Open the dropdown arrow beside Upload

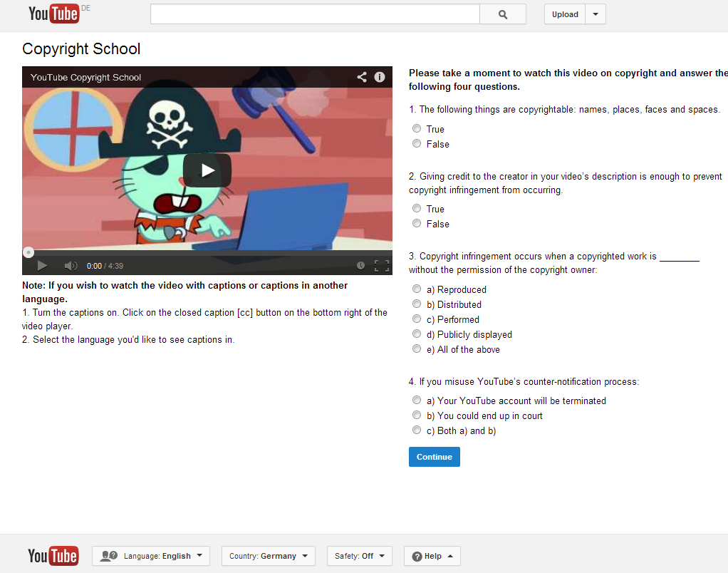pos(596,14)
